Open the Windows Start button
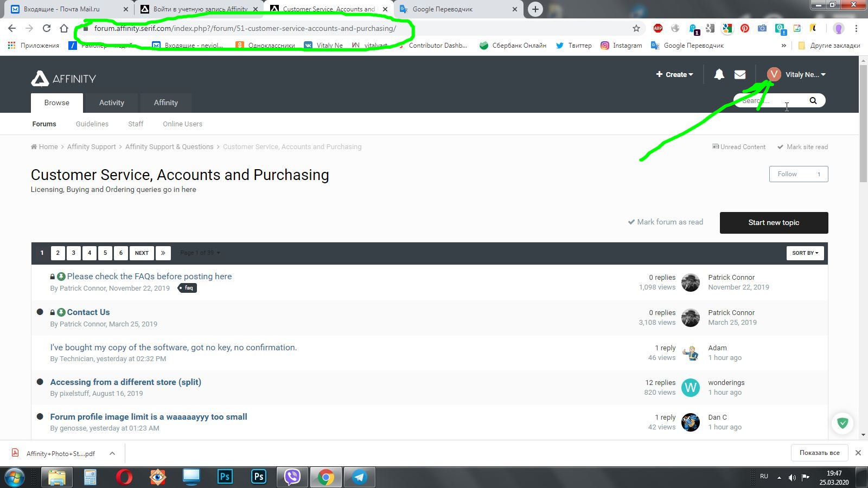This screenshot has width=868, height=488. pyautogui.click(x=15, y=477)
